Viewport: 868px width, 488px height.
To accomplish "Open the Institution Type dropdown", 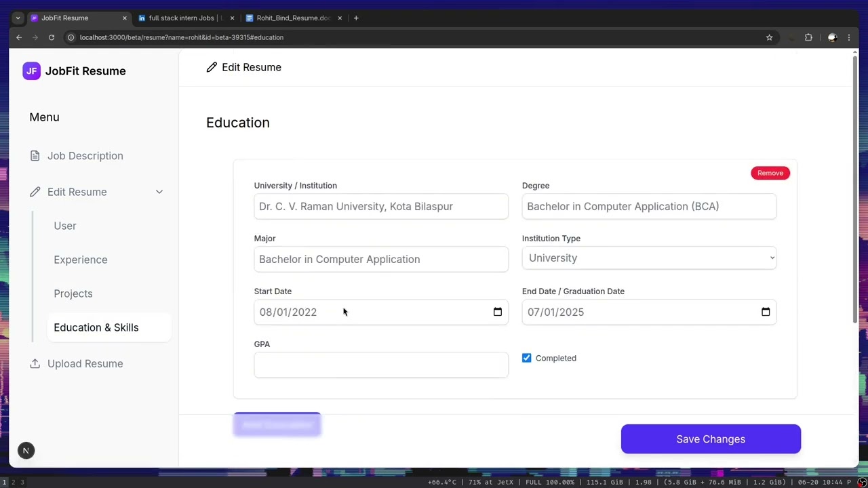I will [649, 258].
